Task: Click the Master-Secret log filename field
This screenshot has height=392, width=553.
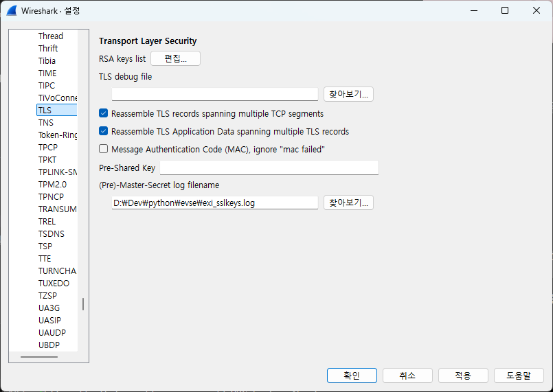Action: click(x=215, y=203)
